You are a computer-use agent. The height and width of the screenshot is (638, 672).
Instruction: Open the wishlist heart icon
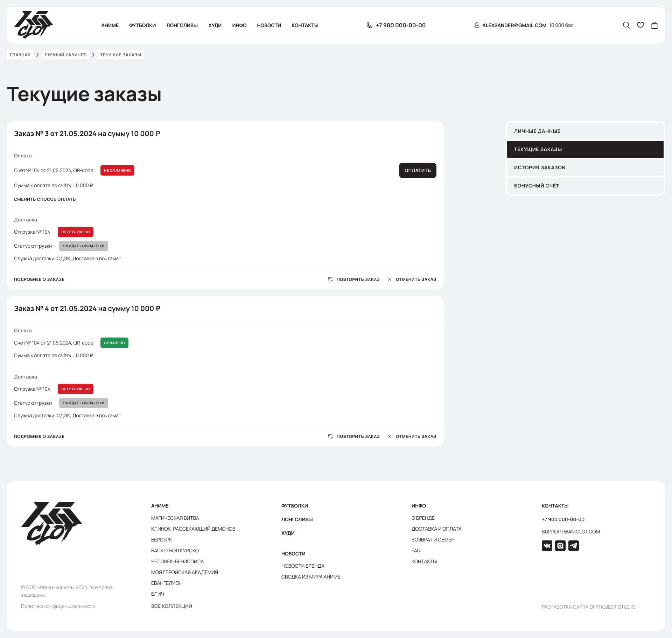pyautogui.click(x=640, y=25)
